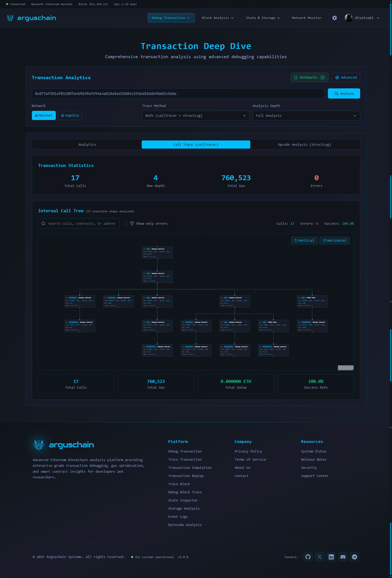
Task: Expand the Analysis Depth dropdown
Action: [306, 116]
